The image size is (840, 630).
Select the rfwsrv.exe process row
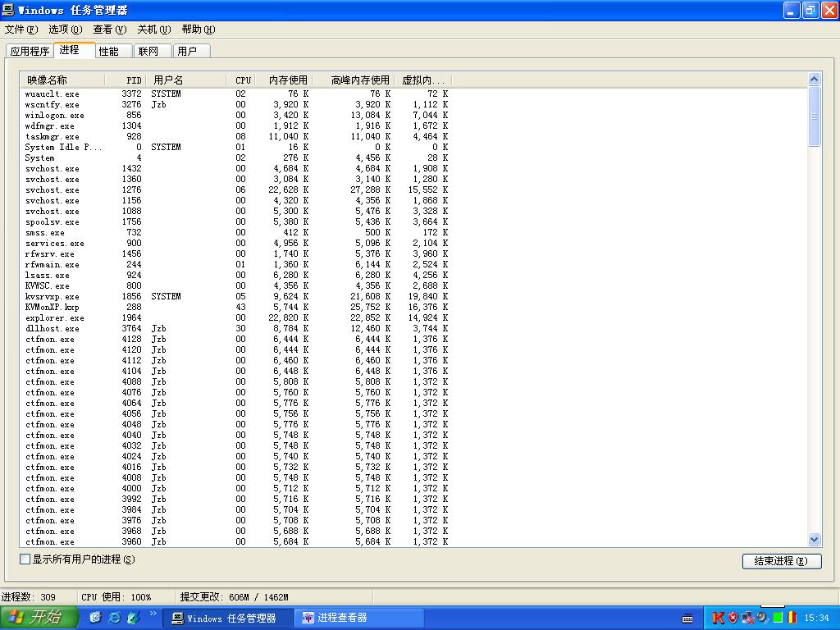click(x=235, y=254)
